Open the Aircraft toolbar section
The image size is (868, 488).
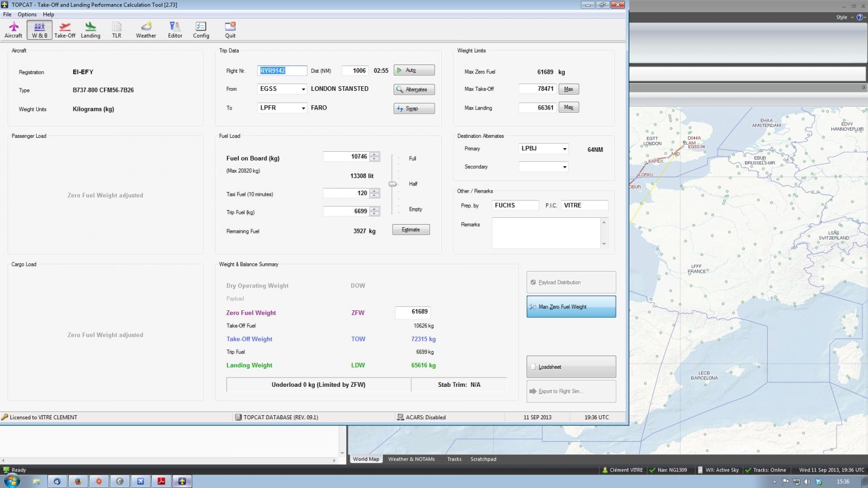pyautogui.click(x=13, y=30)
